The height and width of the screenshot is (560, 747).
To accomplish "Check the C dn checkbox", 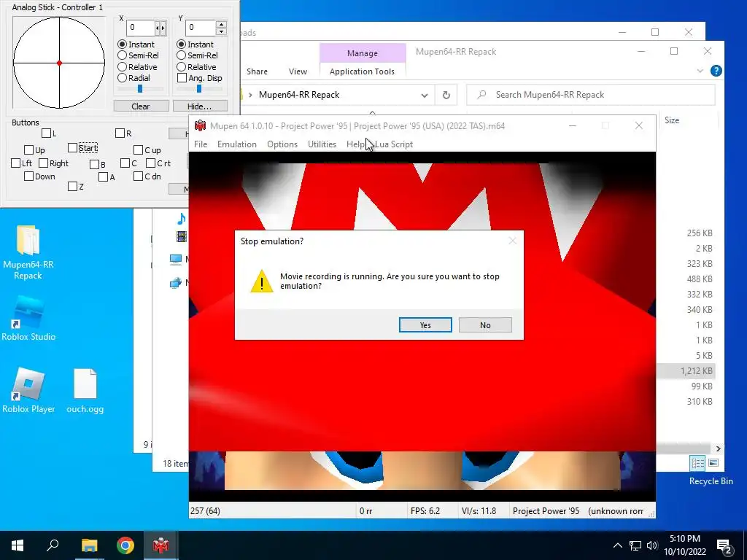I will [x=138, y=176].
